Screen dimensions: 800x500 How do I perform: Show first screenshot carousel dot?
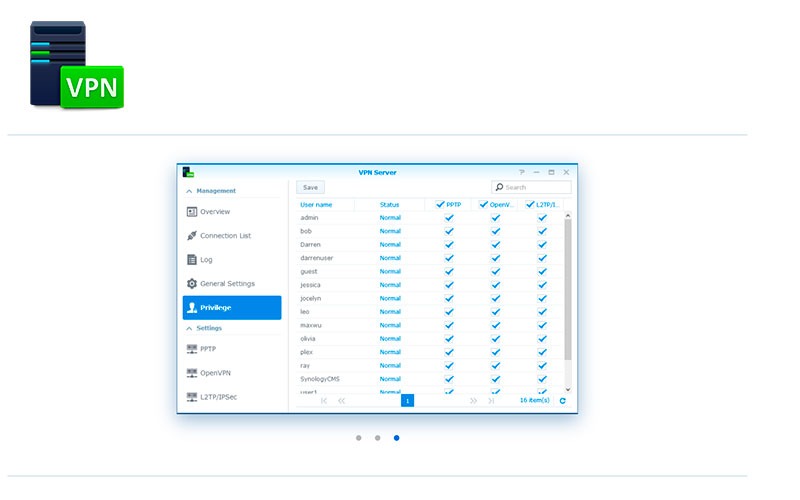(359, 438)
